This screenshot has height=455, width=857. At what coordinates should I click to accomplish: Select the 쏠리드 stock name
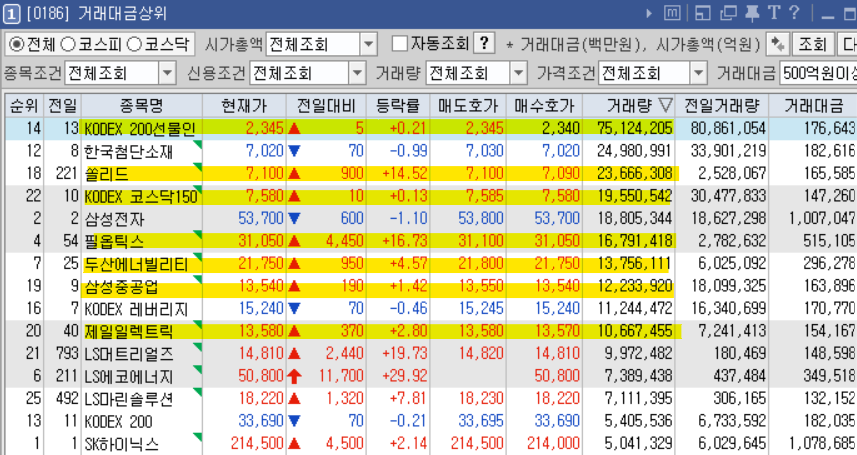(x=107, y=174)
